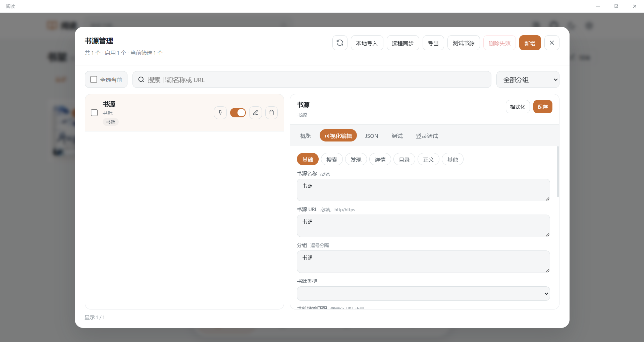Screen dimensions: 644x342
Task: Open the 全部分组 group dropdown
Action: (x=528, y=79)
